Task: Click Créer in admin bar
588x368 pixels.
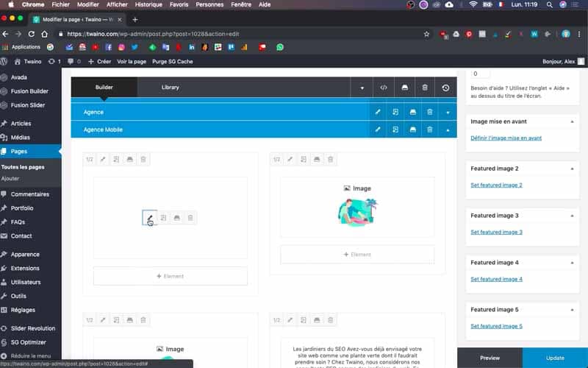Action: pos(100,61)
